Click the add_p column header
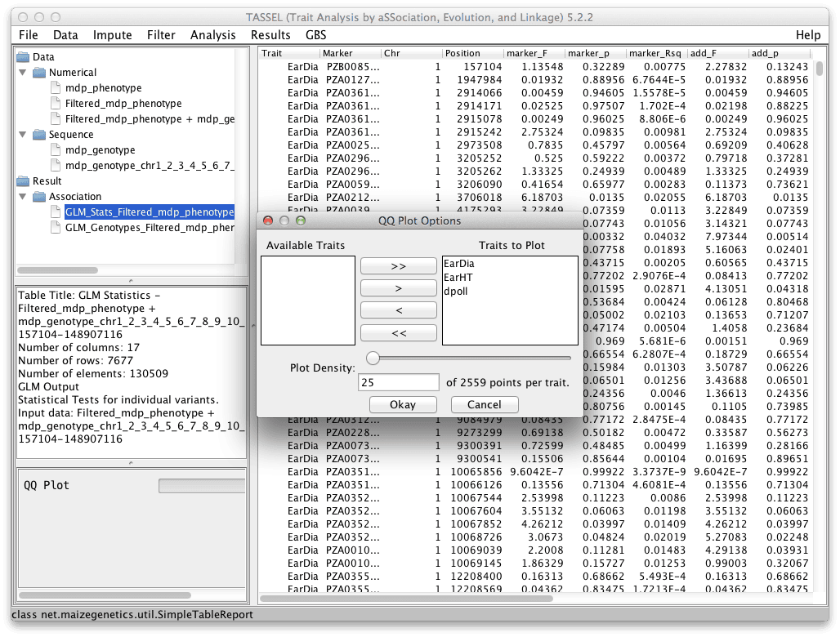This screenshot has height=637, width=840. (780, 53)
